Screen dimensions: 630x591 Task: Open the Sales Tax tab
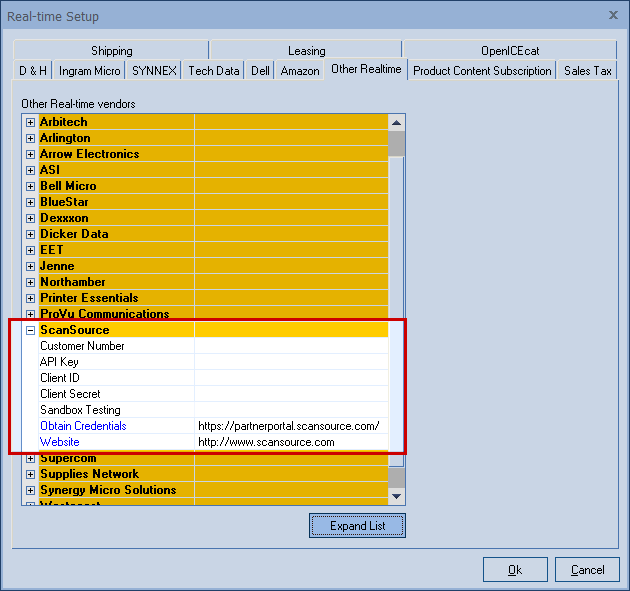click(x=588, y=71)
